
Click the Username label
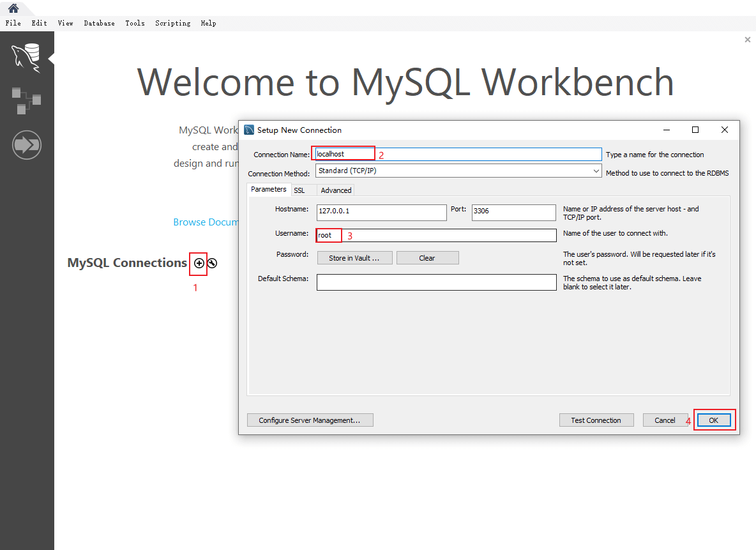point(292,233)
